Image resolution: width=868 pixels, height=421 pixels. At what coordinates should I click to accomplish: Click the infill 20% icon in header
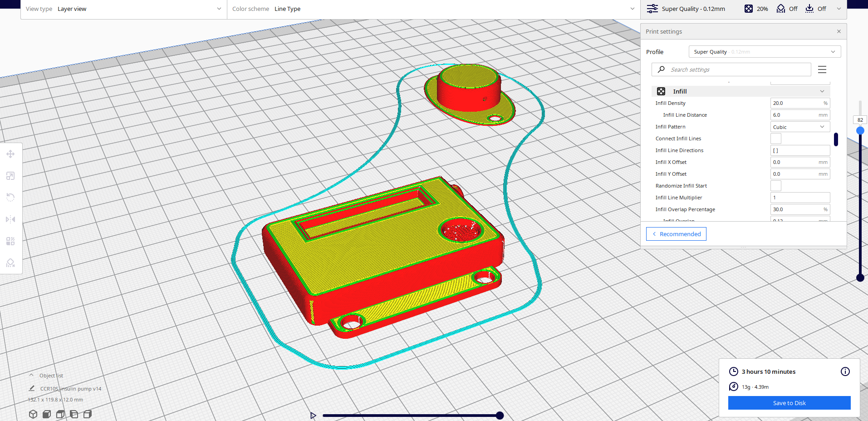749,9
